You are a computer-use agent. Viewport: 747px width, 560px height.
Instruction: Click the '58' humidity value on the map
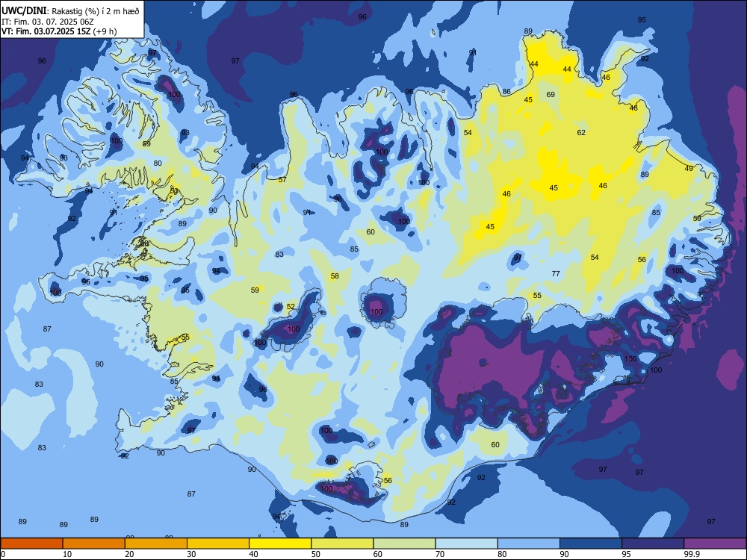pyautogui.click(x=335, y=276)
